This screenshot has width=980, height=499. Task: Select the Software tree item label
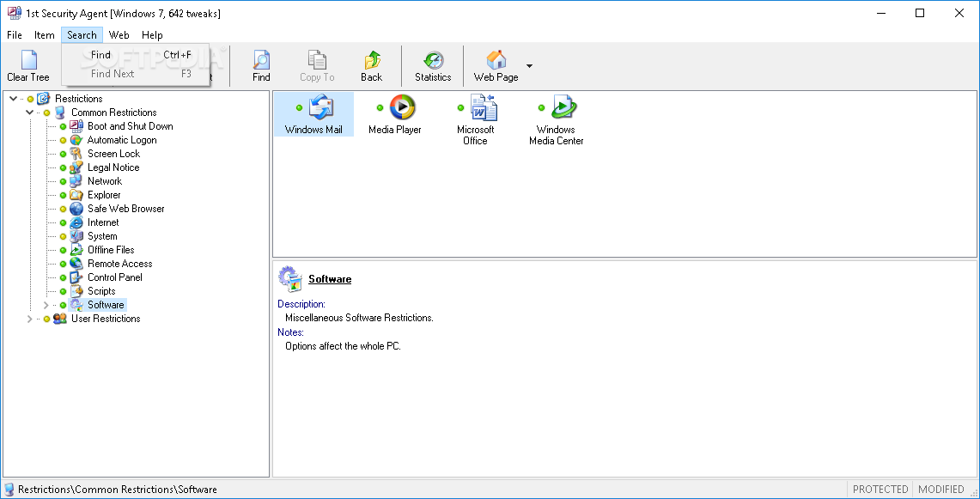click(x=106, y=305)
